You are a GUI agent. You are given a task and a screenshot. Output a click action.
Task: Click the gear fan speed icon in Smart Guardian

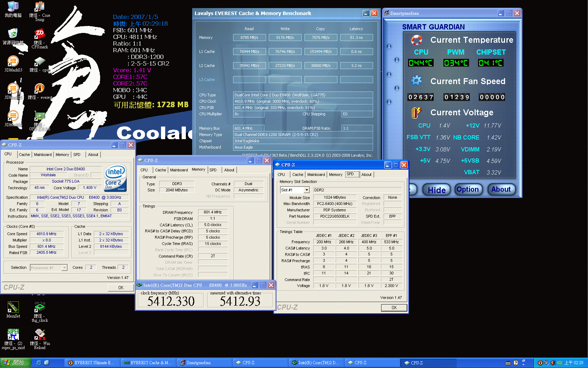point(416,81)
